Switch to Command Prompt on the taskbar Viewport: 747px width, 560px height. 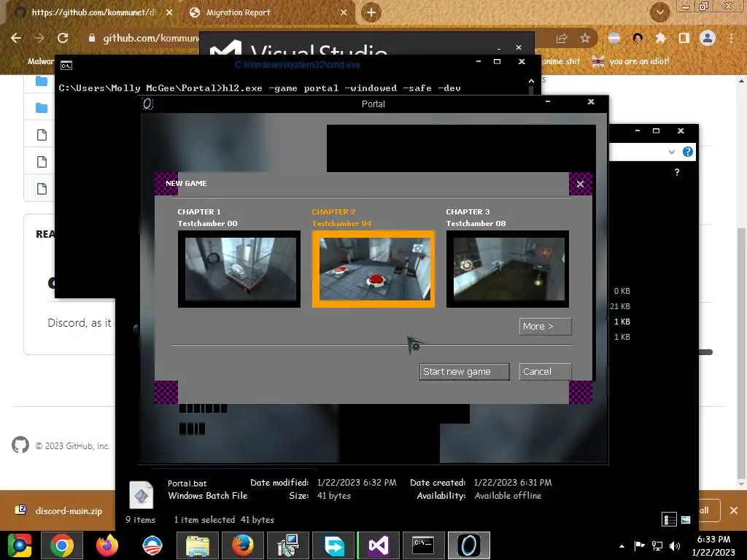(424, 545)
